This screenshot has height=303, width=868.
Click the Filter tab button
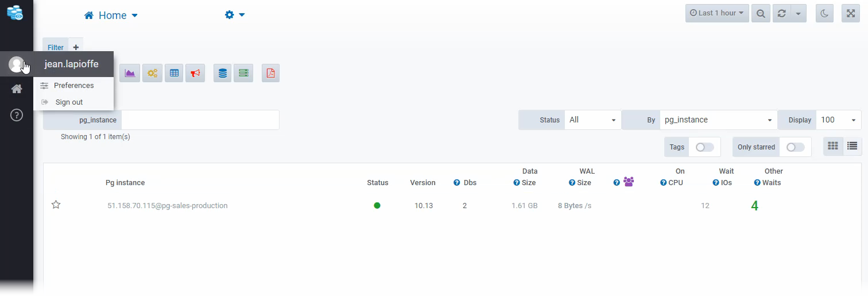coord(56,48)
